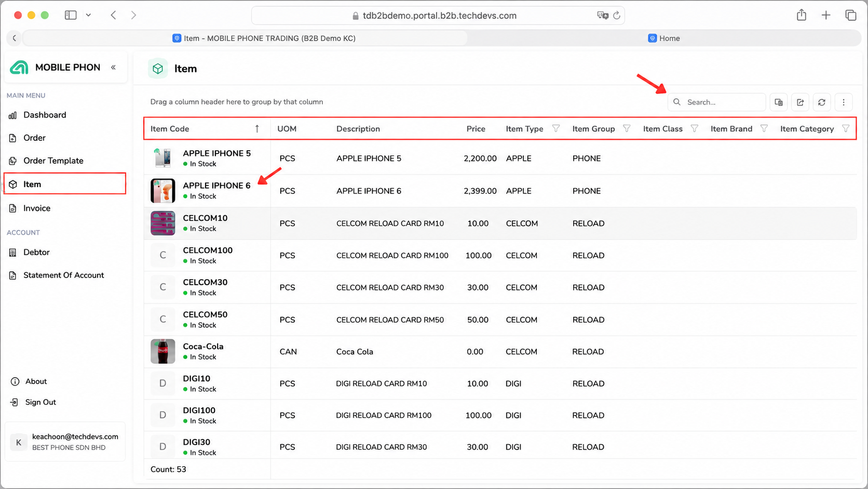Open the more options vertical dots menu
This screenshot has height=489, width=868.
click(844, 102)
